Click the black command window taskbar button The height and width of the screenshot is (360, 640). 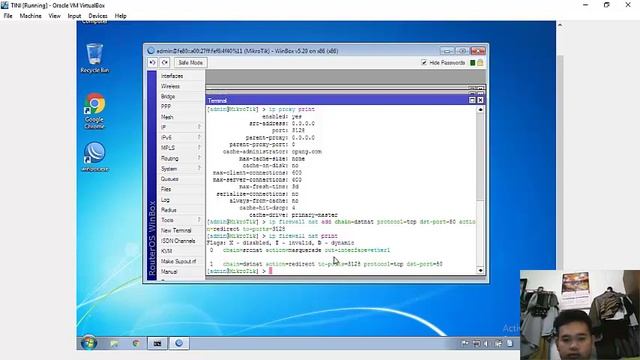157,343
